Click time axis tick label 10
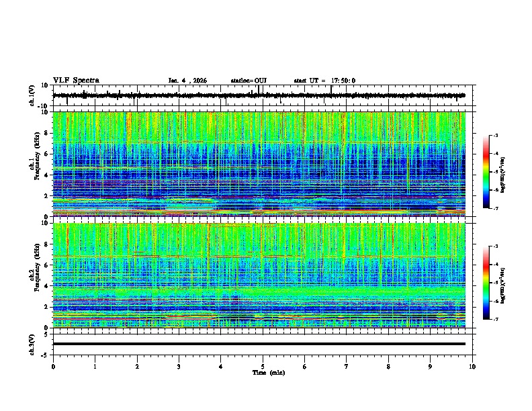Image resolution: width=532 pixels, height=411 pixels. pyautogui.click(x=472, y=367)
